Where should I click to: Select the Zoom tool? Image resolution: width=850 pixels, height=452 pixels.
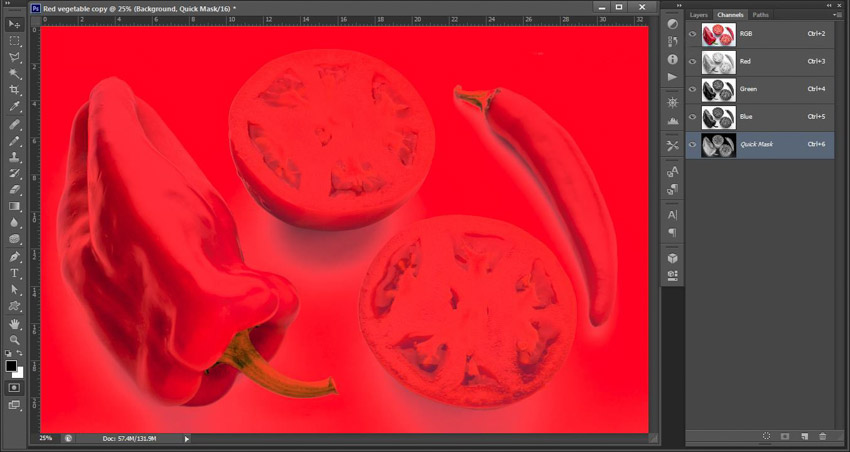(x=15, y=340)
